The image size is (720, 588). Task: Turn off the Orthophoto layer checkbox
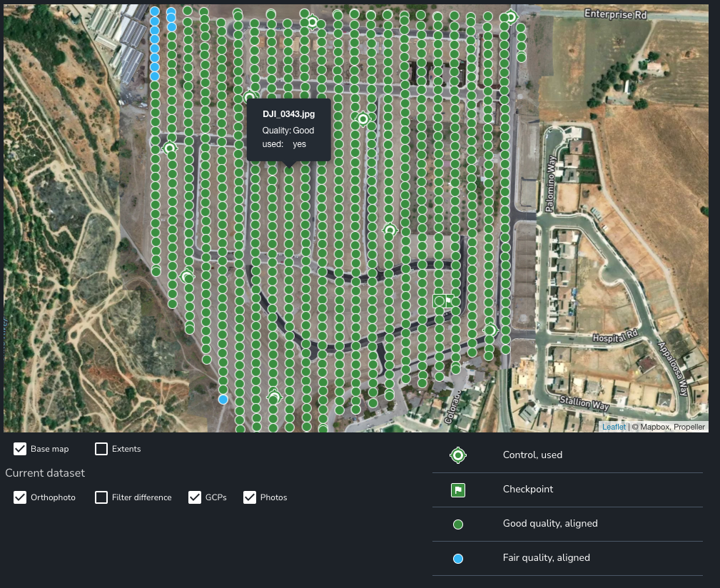point(20,497)
